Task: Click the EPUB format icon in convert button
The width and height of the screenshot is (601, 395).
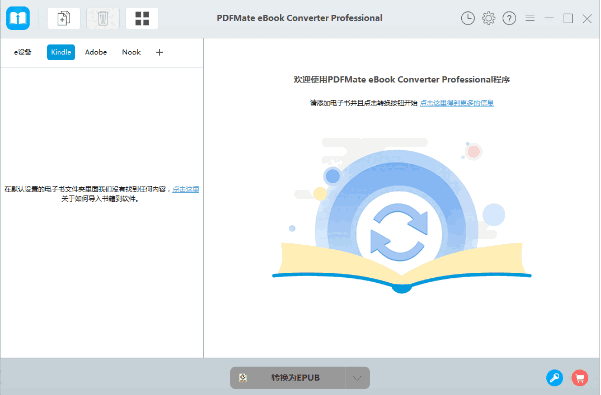Action: point(243,378)
